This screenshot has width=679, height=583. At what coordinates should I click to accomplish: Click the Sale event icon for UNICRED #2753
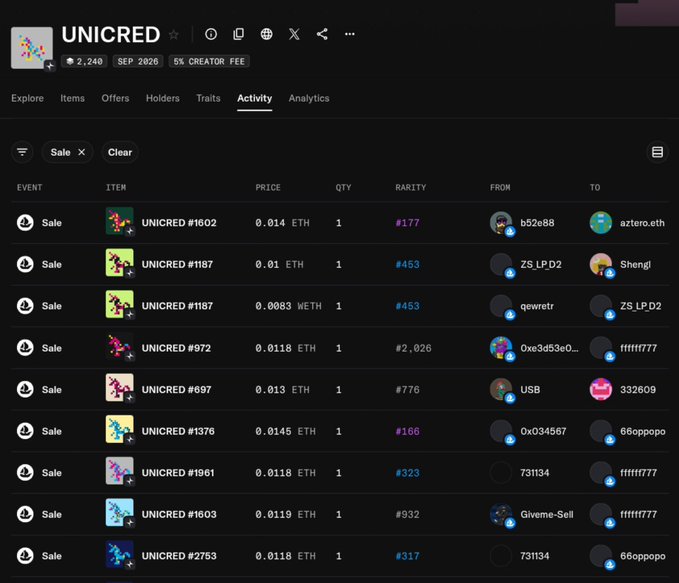click(x=25, y=556)
